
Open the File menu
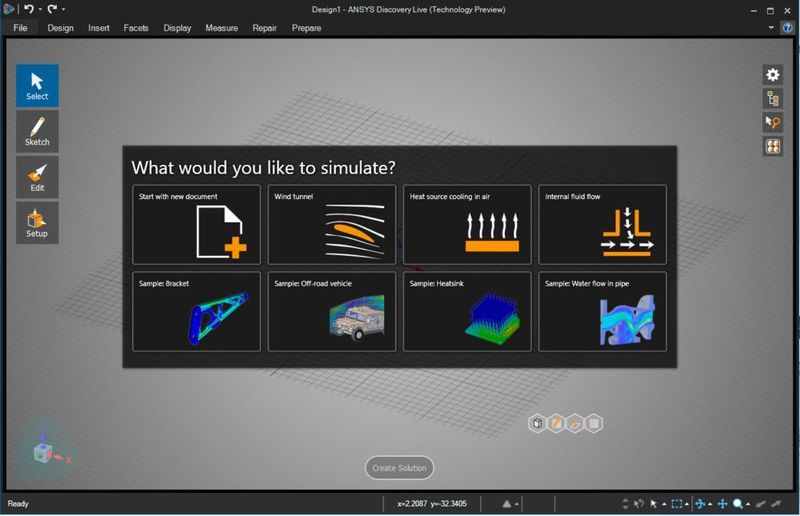(20, 28)
